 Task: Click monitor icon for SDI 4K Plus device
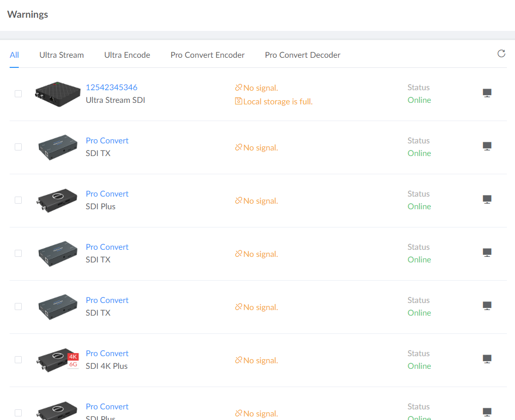coord(487,359)
